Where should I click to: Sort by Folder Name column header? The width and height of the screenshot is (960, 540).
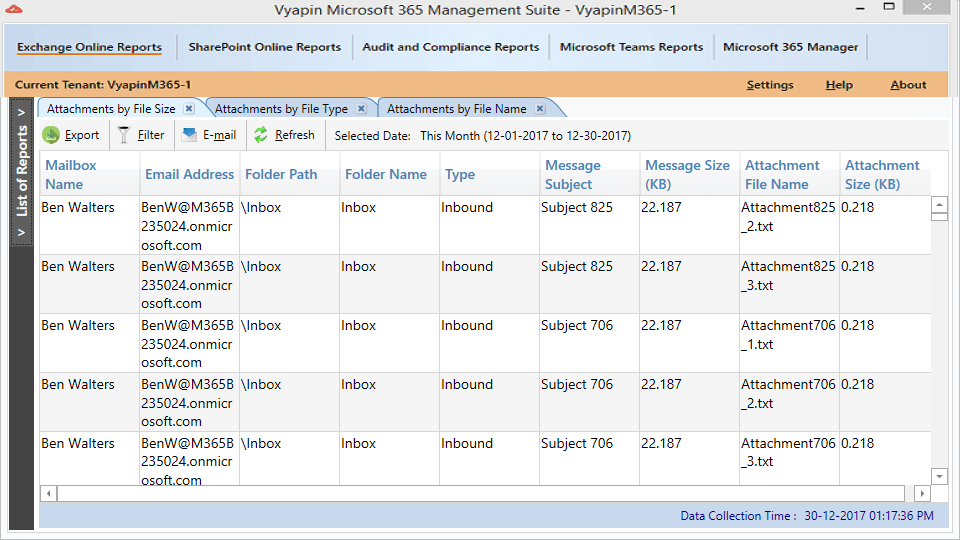coord(389,174)
